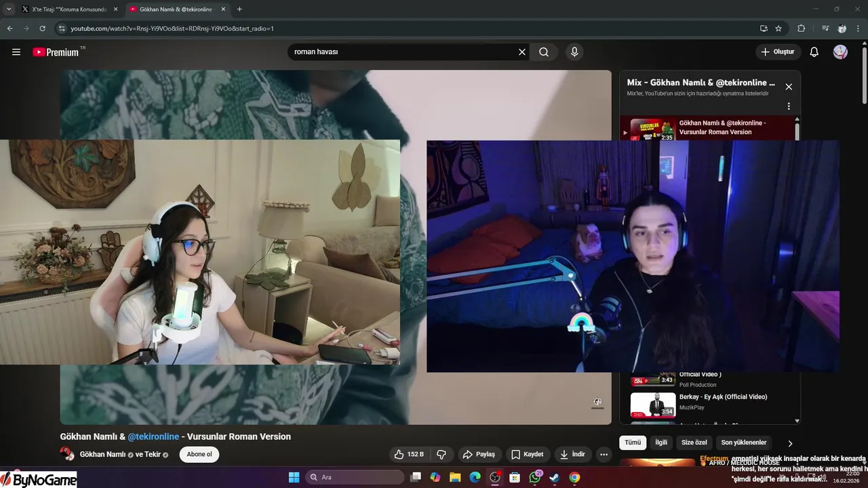Open Google Chrome from taskbar

(x=574, y=477)
